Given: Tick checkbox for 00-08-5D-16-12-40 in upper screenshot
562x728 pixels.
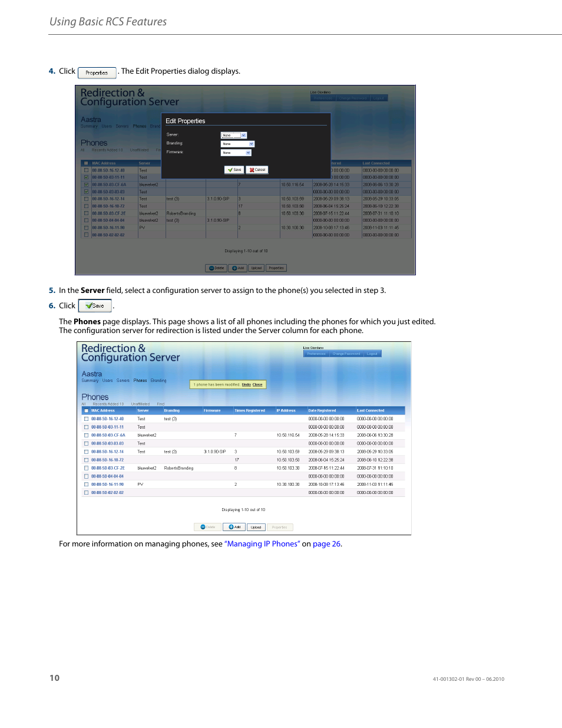Looking at the screenshot, I should coord(87,170).
